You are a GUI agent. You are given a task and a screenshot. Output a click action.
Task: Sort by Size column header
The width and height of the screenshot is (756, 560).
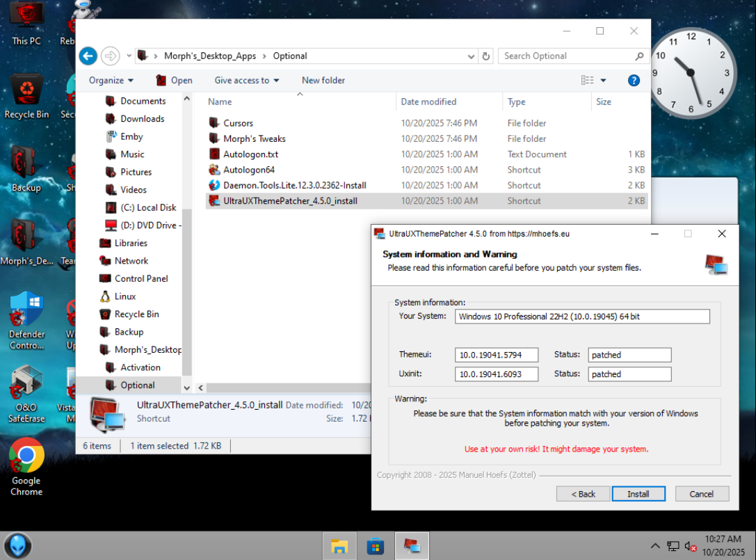(604, 102)
